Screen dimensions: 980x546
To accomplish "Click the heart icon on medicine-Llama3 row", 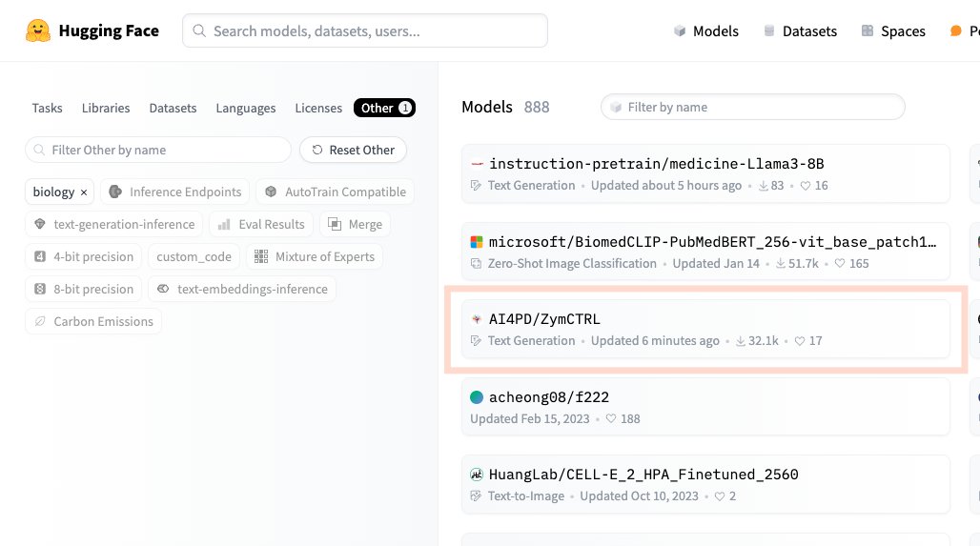I will 806,186.
